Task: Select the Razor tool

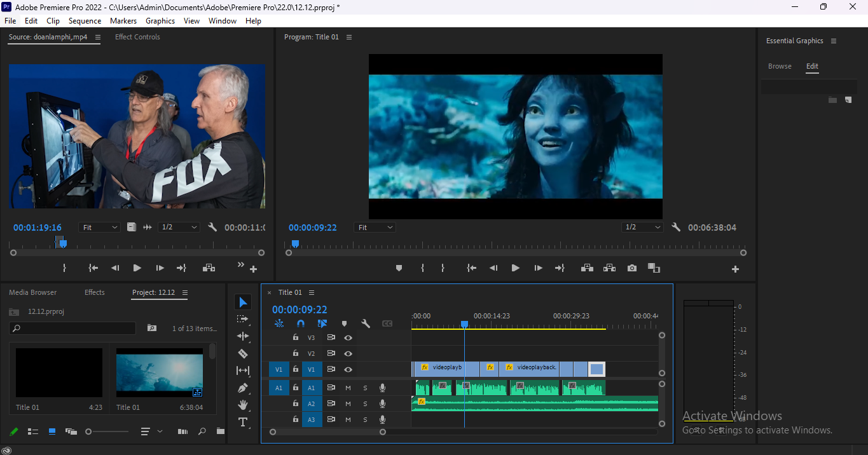Action: 243,353
